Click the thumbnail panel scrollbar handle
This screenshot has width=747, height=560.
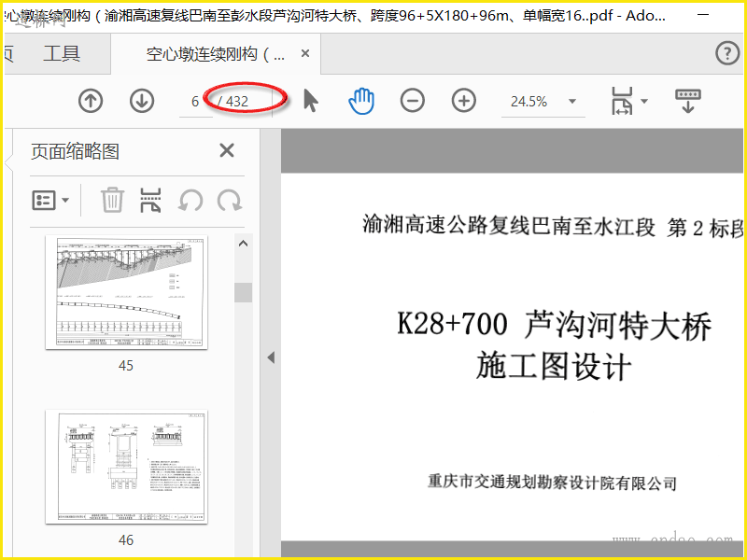243,292
